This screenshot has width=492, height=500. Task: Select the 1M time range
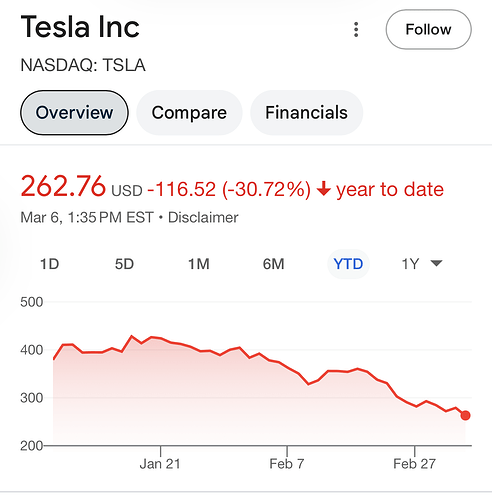(199, 264)
